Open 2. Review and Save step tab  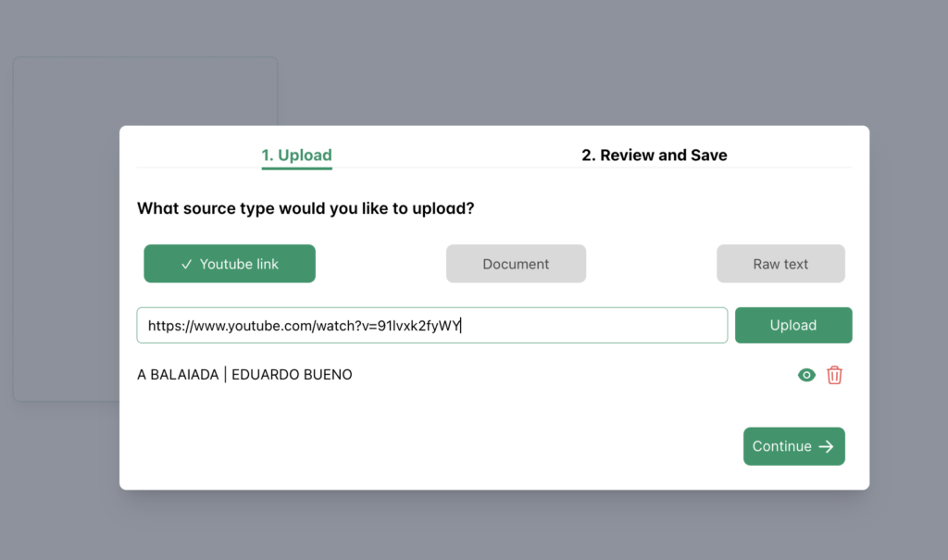click(x=655, y=156)
